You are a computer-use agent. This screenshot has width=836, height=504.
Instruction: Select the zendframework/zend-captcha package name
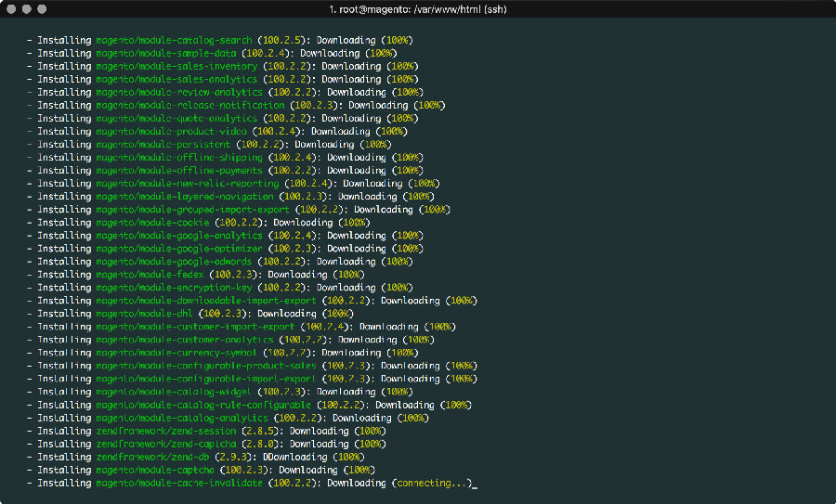click(x=166, y=444)
